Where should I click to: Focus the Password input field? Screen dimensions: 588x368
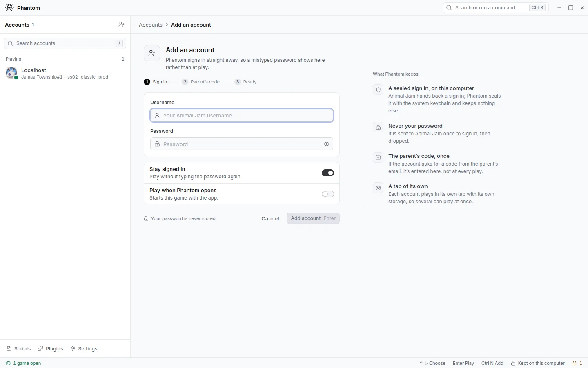tap(242, 144)
